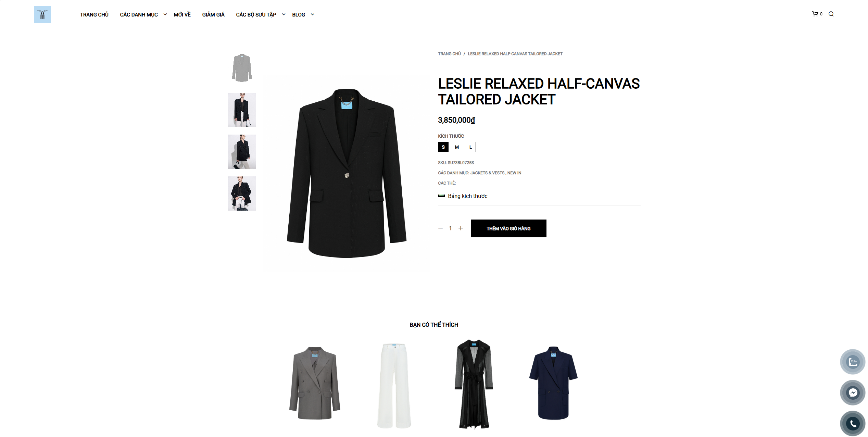Click THÊM VÀO GIỎ HÀNG button
The image size is (868, 437).
[x=508, y=228]
